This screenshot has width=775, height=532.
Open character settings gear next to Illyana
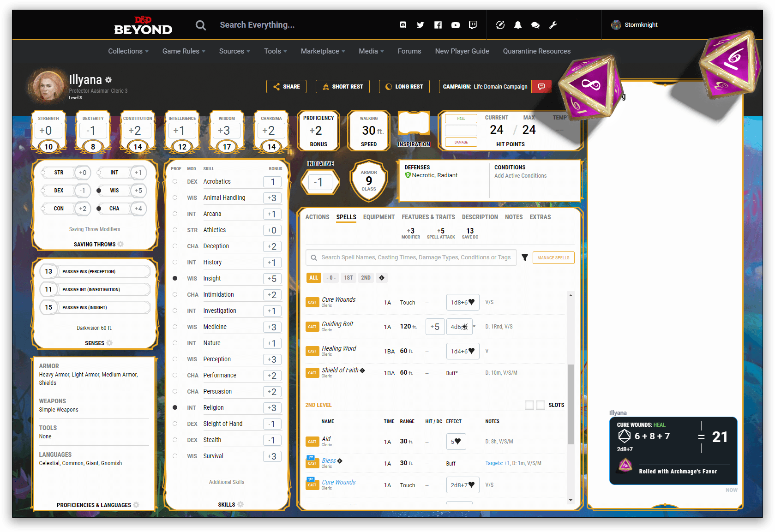pyautogui.click(x=108, y=80)
